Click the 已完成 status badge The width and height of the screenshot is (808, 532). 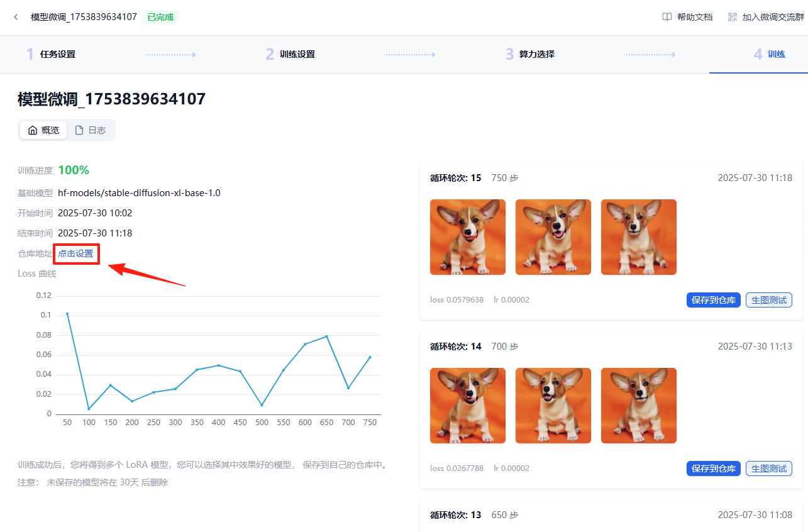[160, 17]
